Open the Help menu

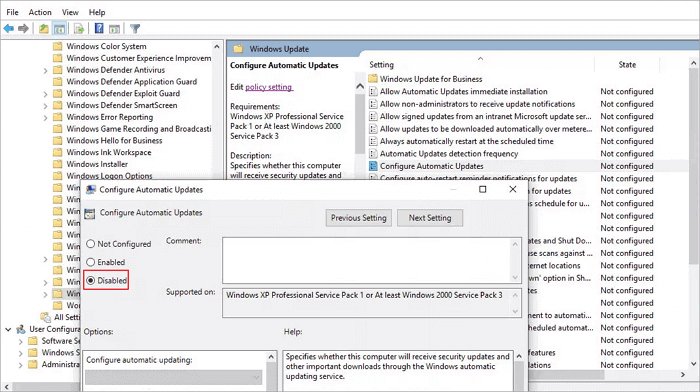[97, 12]
